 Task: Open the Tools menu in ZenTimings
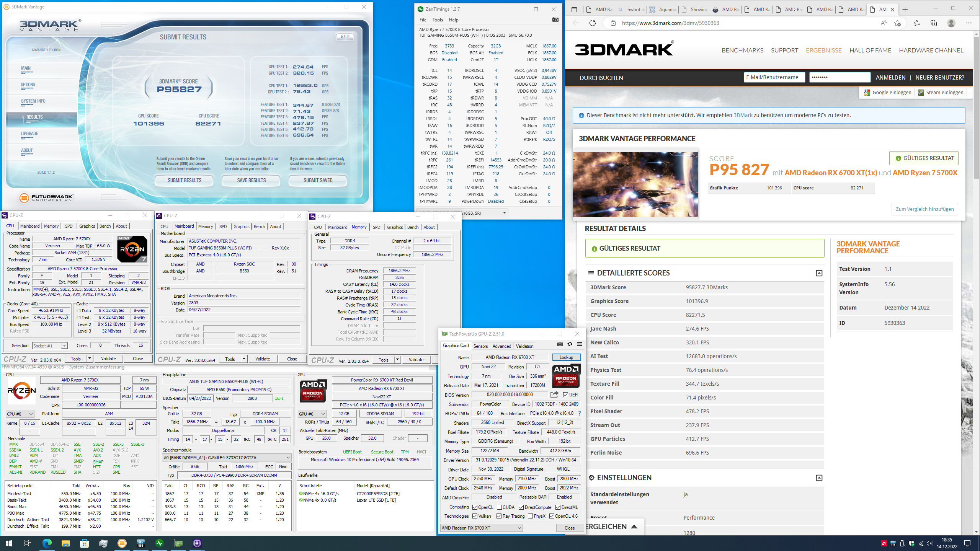438,20
